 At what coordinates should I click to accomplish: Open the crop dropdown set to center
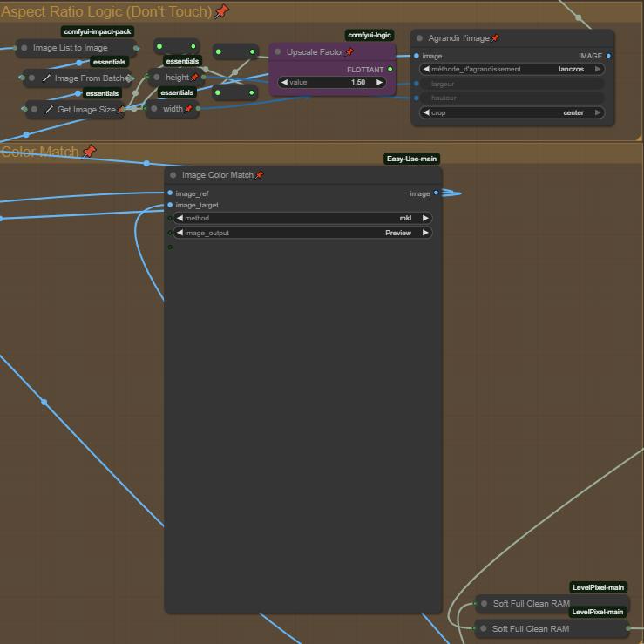click(x=512, y=112)
